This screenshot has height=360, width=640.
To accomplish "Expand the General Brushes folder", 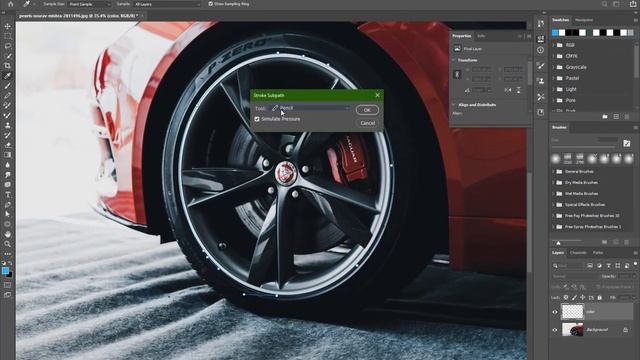I will tap(554, 171).
